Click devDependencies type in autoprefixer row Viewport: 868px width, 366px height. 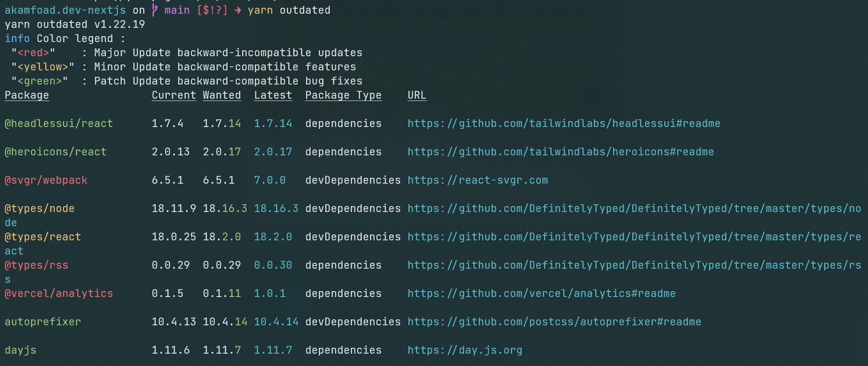click(x=353, y=322)
